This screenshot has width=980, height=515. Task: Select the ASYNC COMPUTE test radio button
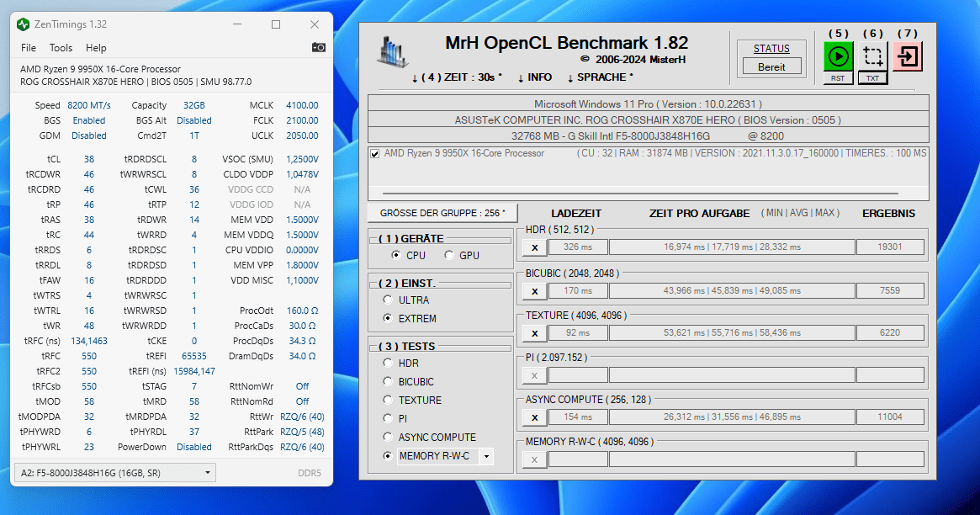click(388, 437)
